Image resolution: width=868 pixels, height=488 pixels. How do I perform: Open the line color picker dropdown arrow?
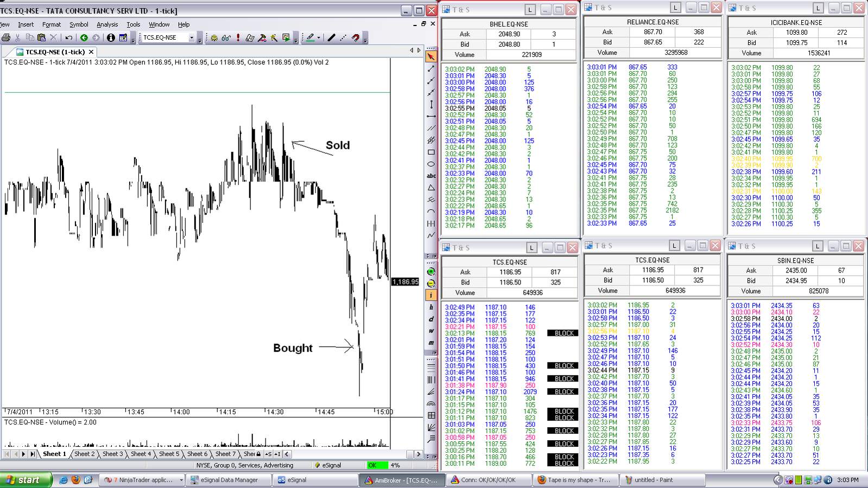(319, 37)
